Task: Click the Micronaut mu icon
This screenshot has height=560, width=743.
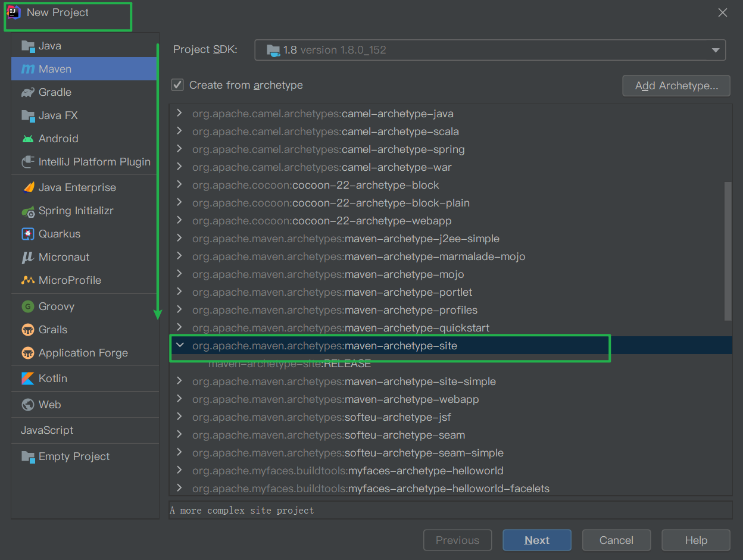Action: click(x=28, y=257)
